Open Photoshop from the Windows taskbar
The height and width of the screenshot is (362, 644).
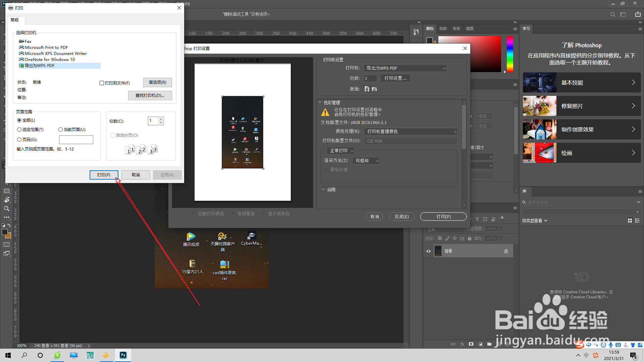tap(123, 355)
